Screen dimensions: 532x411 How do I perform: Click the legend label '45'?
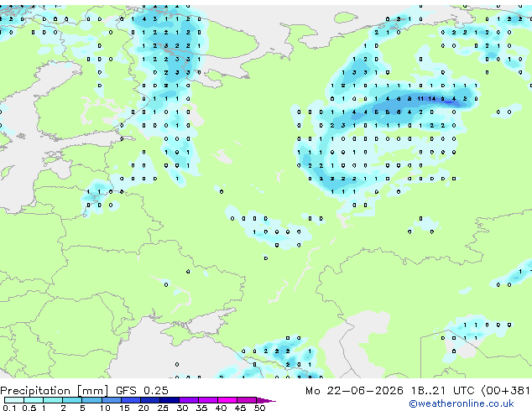pyautogui.click(x=240, y=408)
